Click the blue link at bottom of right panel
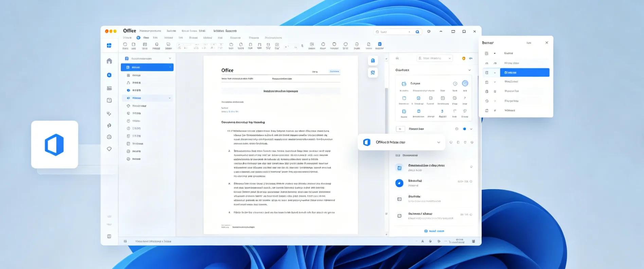The height and width of the screenshot is (269, 644). [x=434, y=231]
